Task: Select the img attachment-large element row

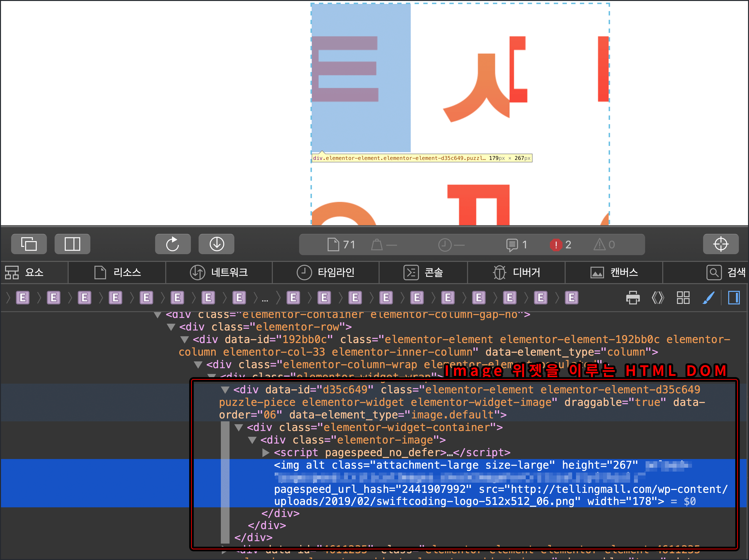Action: (x=374, y=483)
